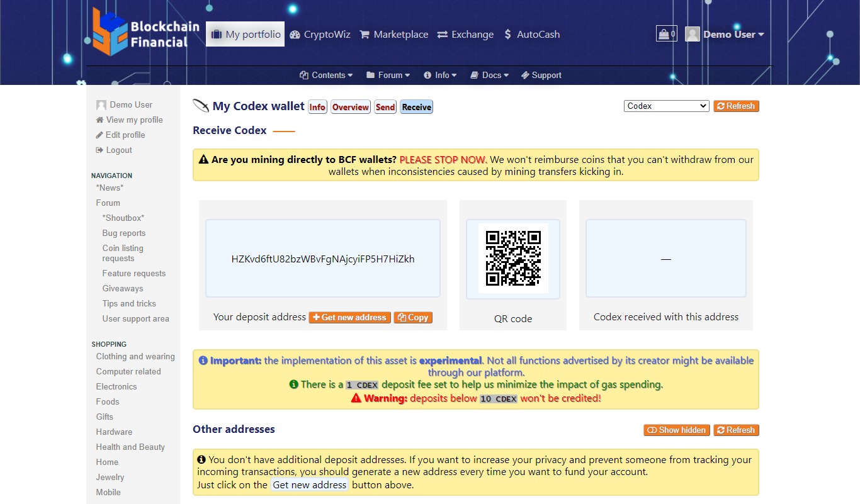860x504 pixels.
Task: Toggle Show hidden addresses
Action: [676, 430]
